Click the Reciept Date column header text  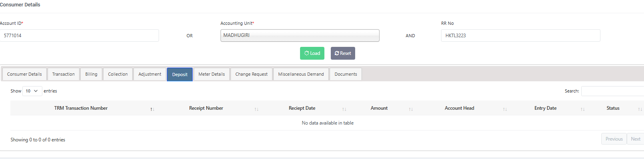(x=302, y=108)
